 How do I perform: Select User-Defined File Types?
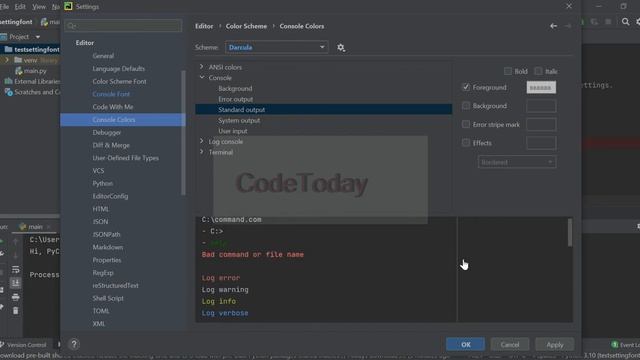126,158
